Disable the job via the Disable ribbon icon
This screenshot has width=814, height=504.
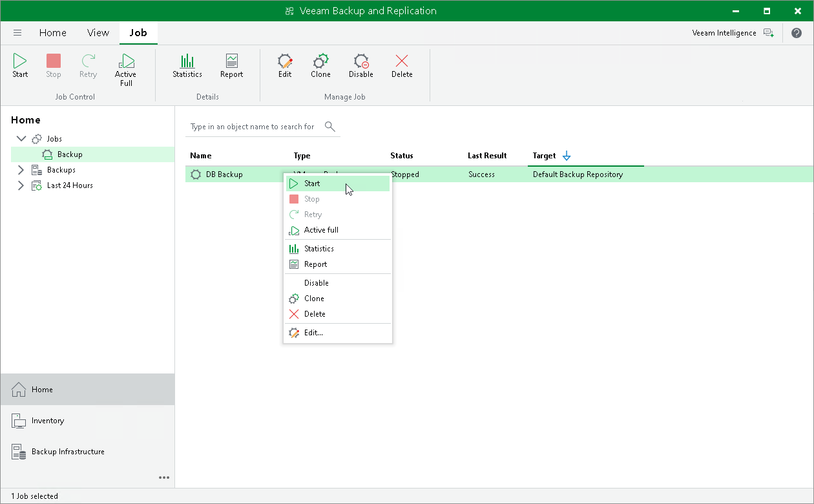[360, 65]
